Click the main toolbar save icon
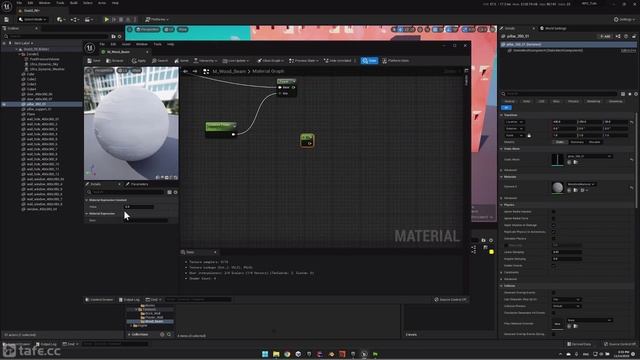This screenshot has height=360, width=640. point(7,19)
